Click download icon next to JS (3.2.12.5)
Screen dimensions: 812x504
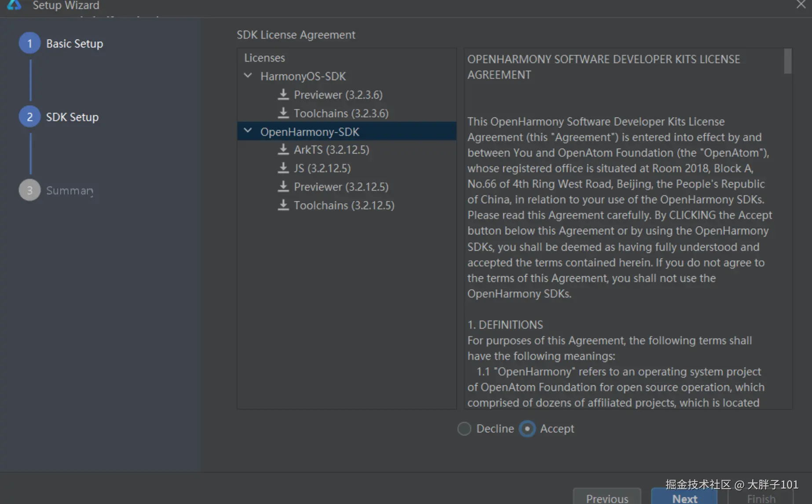pos(283,168)
